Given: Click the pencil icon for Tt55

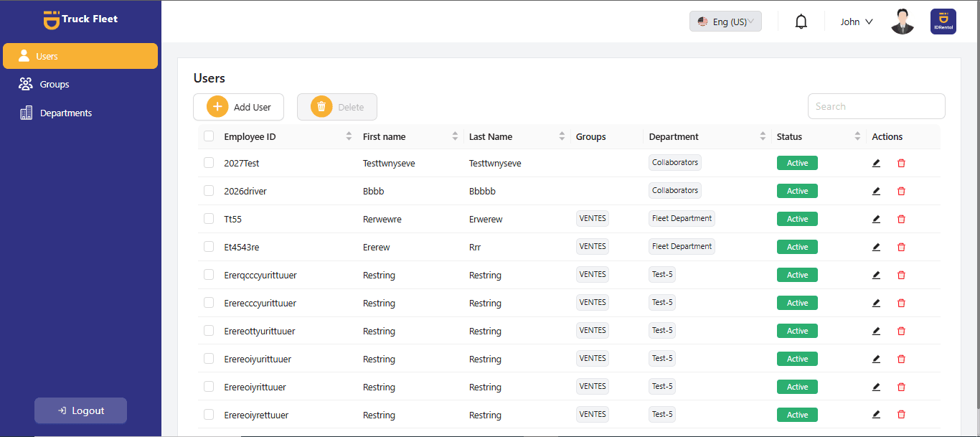Looking at the screenshot, I should (x=876, y=219).
